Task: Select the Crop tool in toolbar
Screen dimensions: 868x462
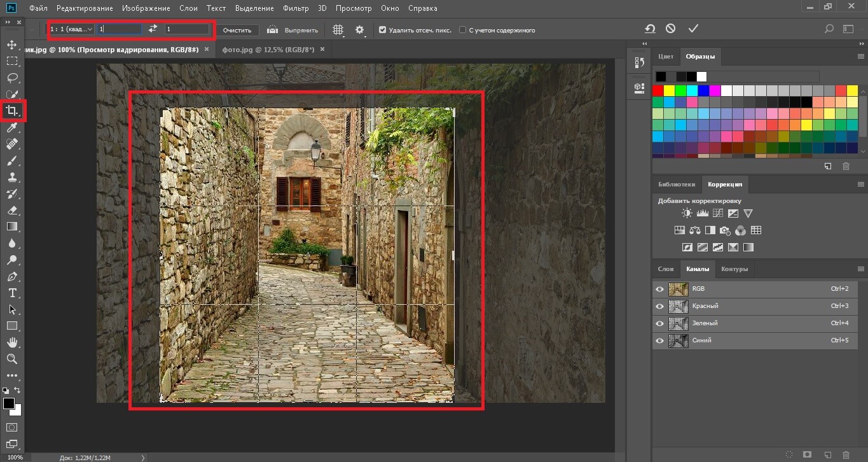Action: tap(11, 111)
